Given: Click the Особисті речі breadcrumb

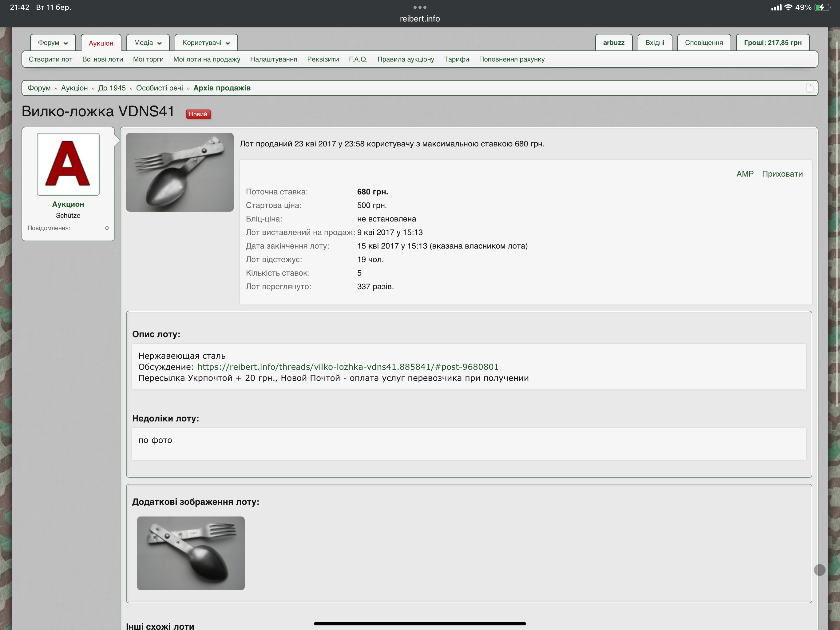Looking at the screenshot, I should point(160,88).
